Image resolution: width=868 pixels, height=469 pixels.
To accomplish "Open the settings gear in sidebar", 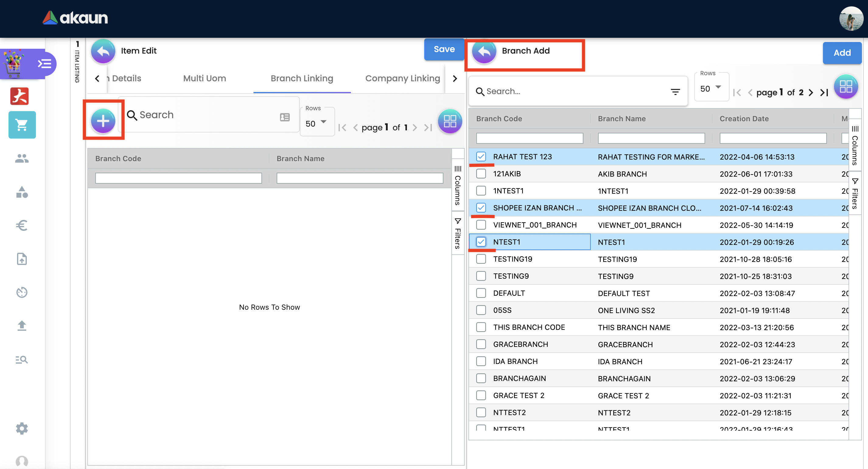I will [x=22, y=428].
